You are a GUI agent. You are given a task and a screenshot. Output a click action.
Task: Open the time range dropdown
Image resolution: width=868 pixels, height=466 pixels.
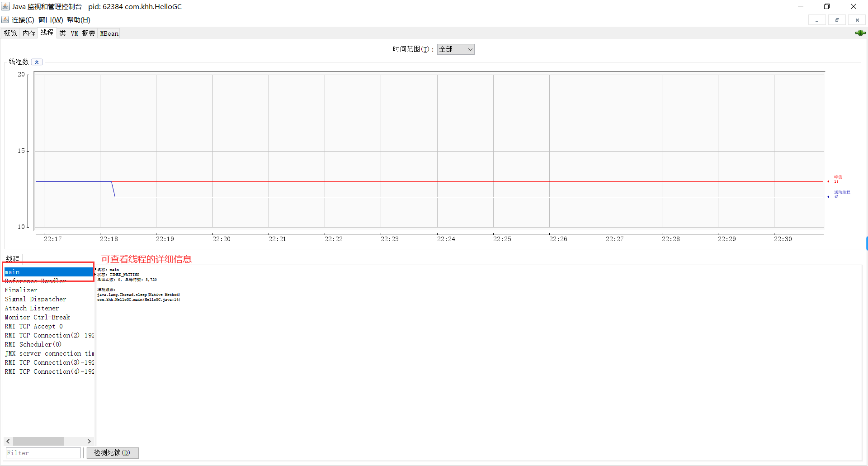click(456, 49)
